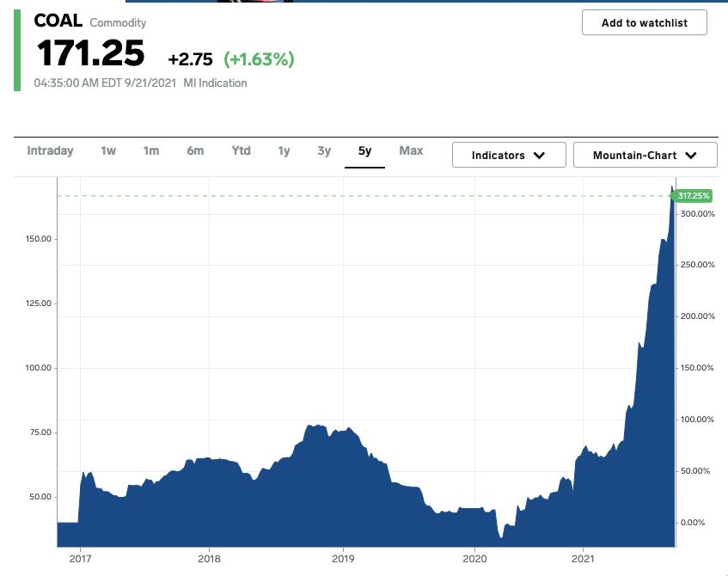Show the 6m chart range
Image resolution: width=728 pixels, height=576 pixels.
pos(195,150)
